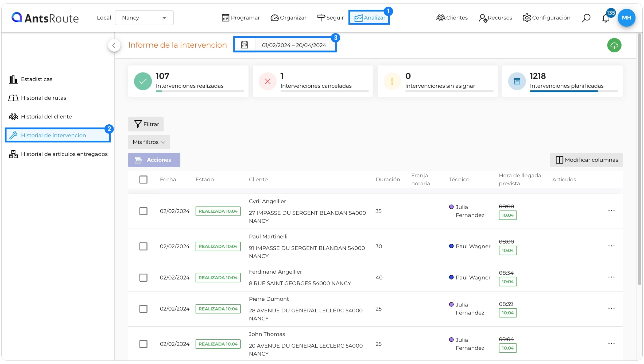Toggle the select-all checkbox in table header
This screenshot has height=364, width=644.
(143, 179)
